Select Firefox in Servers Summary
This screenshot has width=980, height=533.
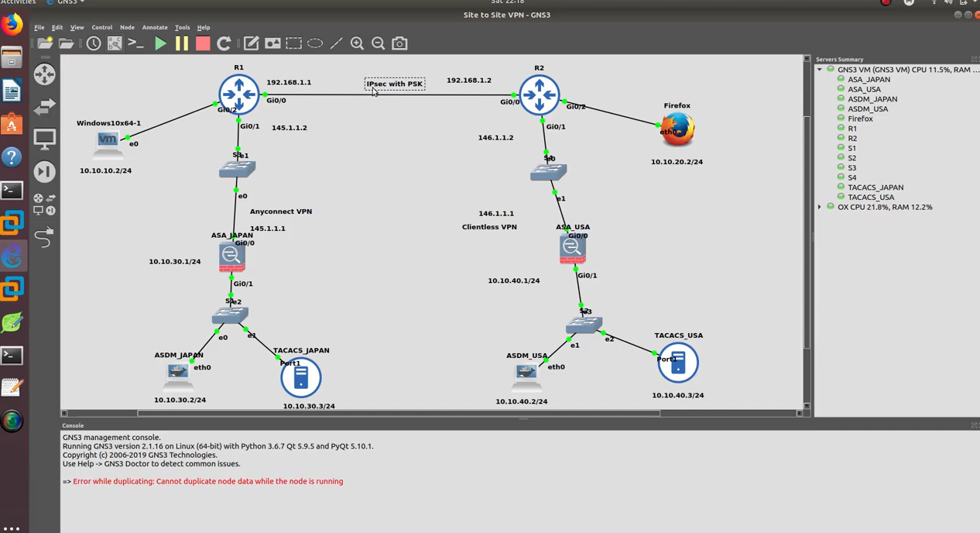pyautogui.click(x=860, y=119)
